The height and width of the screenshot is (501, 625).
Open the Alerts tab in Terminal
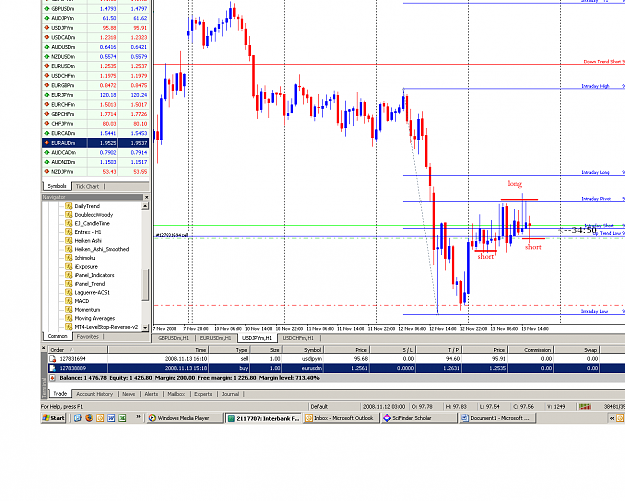coord(151,394)
